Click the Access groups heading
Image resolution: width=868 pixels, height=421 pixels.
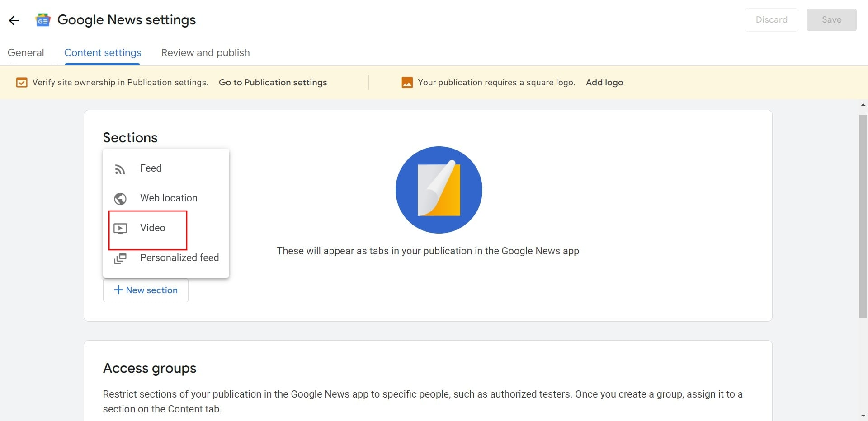point(150,368)
